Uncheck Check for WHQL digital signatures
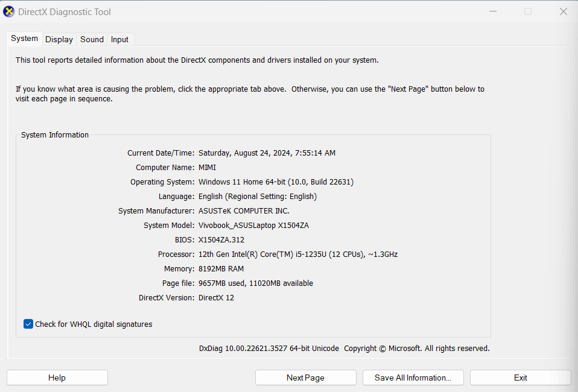Screen dimensions: 578x392 [x=28, y=324]
